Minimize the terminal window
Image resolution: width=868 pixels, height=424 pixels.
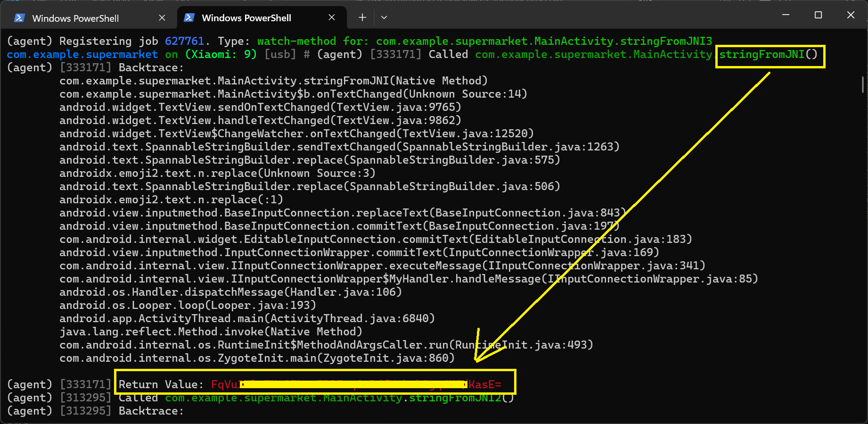tap(786, 15)
